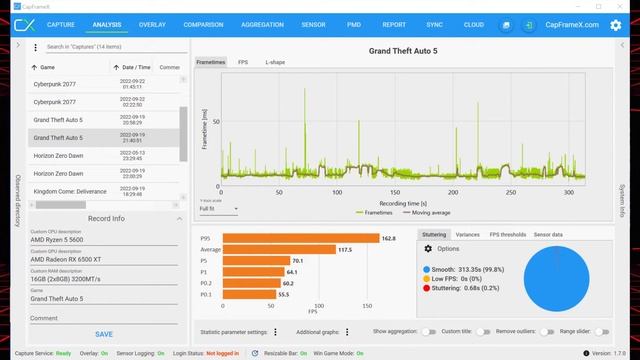Expand the Observed directory side panel
Image resolution: width=640 pixels, height=360 pixels.
point(18,45)
